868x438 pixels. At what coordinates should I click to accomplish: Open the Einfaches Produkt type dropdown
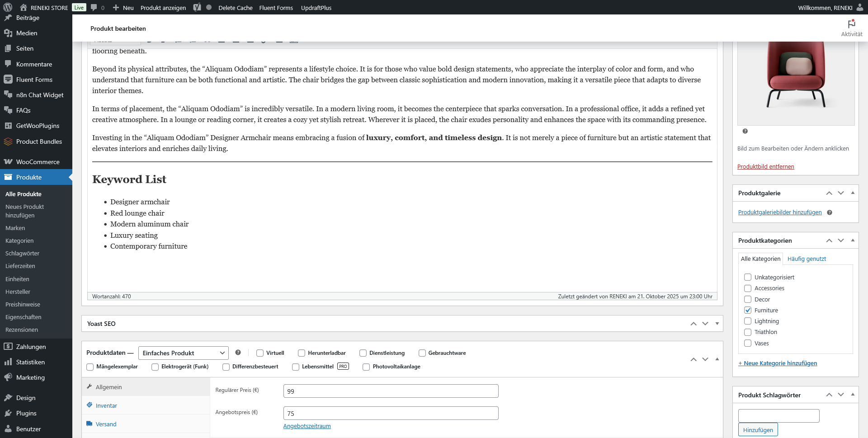183,353
